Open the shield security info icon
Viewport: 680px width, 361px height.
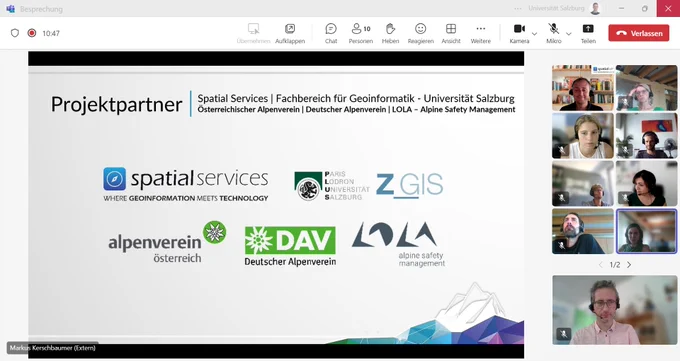click(15, 33)
